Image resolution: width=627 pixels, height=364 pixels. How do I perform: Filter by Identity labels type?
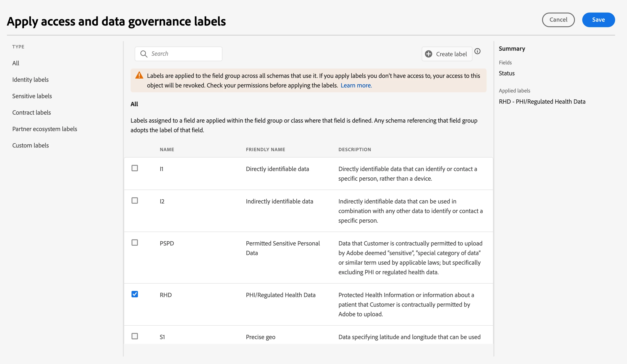tap(30, 80)
